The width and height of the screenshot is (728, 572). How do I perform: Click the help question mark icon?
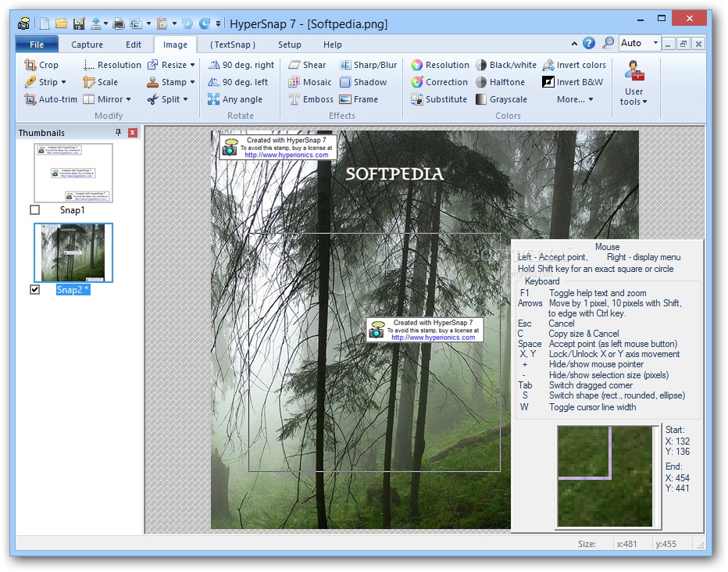[589, 43]
